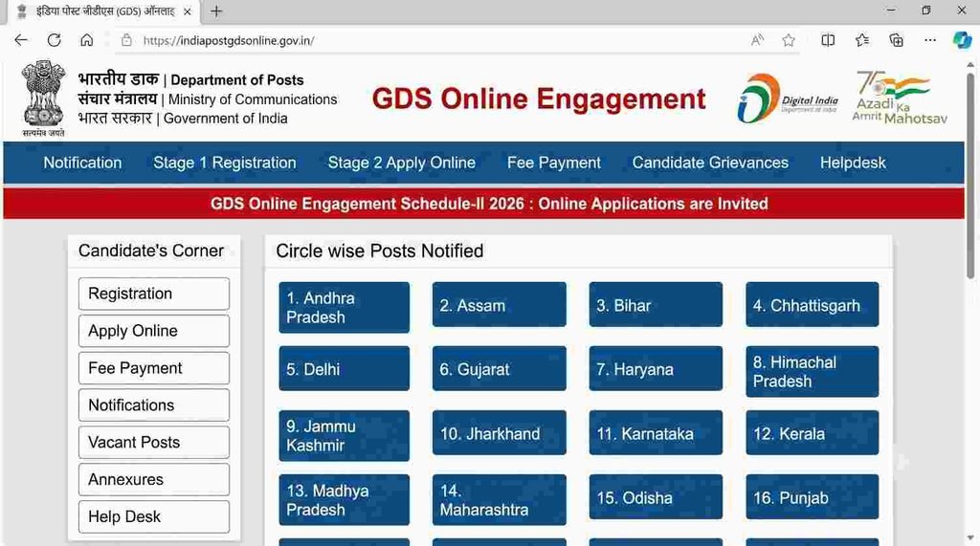Select circle 13. Madhya Pradesh
Screen dimensions: 980x546
pyautogui.click(x=345, y=500)
